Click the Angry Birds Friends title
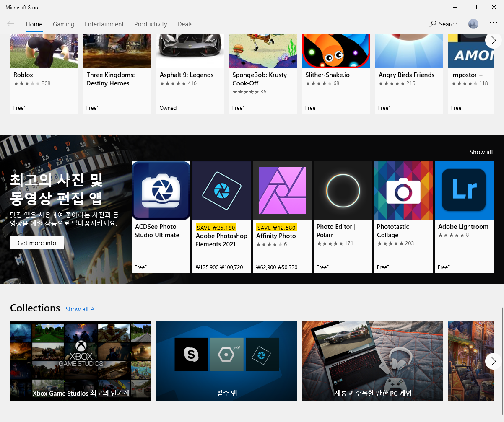Viewport: 504px width, 422px height. [x=406, y=75]
